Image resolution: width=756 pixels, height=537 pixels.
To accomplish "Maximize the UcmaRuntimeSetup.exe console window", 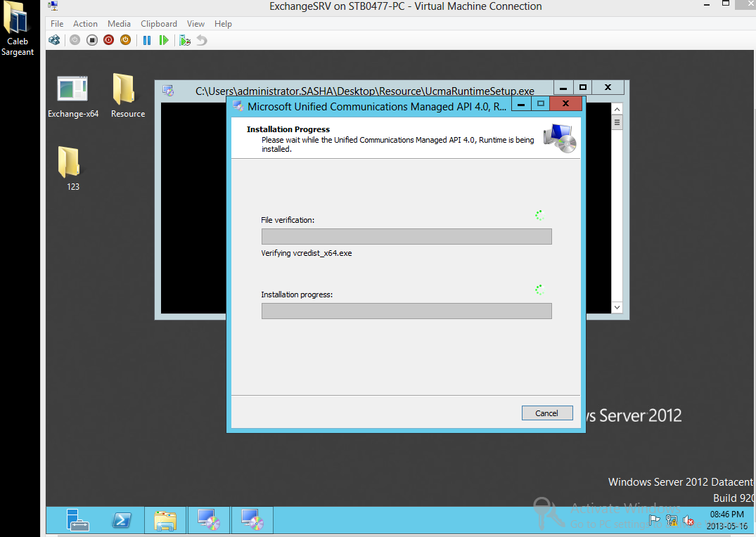I will point(583,88).
